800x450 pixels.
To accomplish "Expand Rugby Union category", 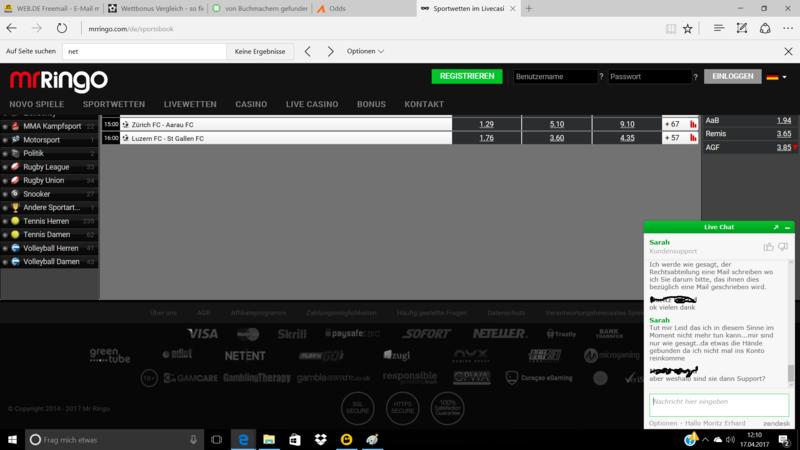I will click(49, 180).
